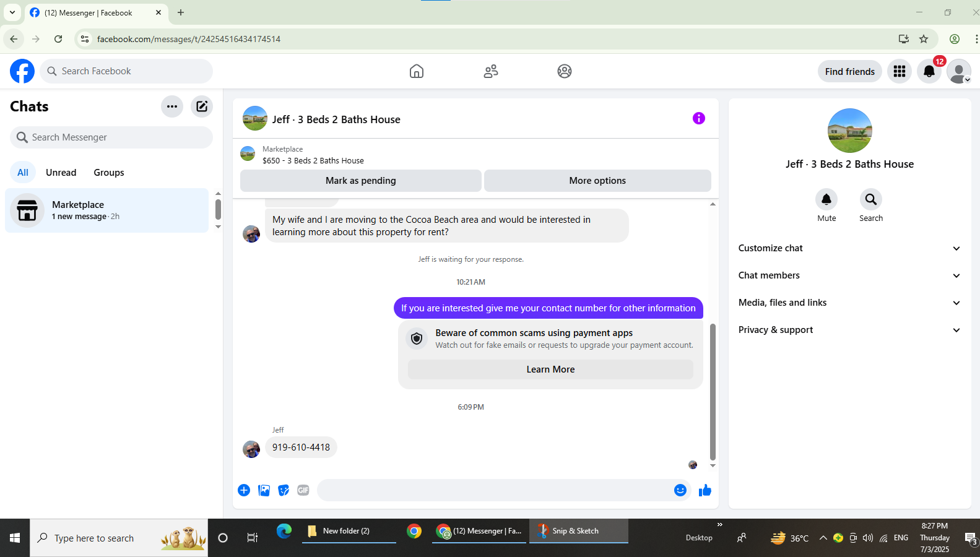The width and height of the screenshot is (980, 557).
Task: Open a new browser tab
Action: 181,12
